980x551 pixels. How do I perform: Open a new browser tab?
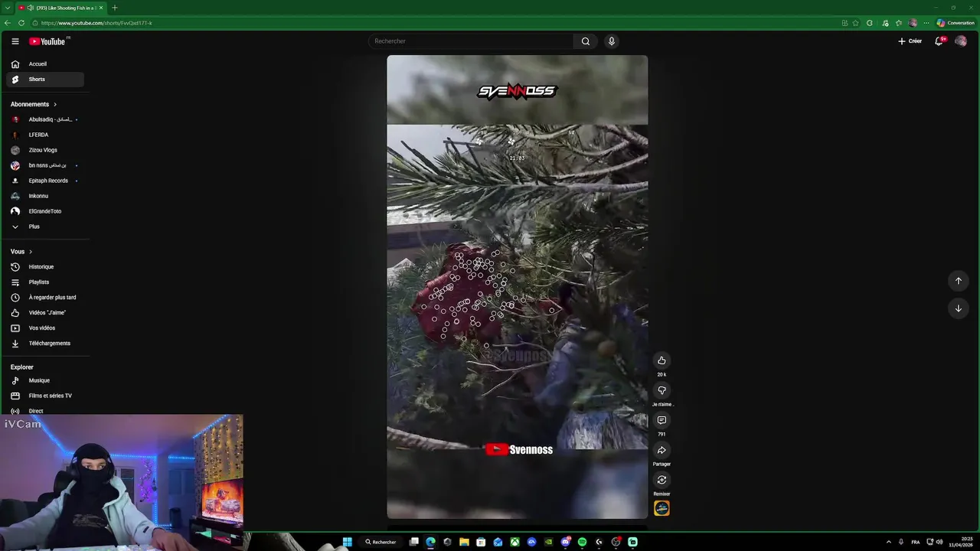click(114, 8)
